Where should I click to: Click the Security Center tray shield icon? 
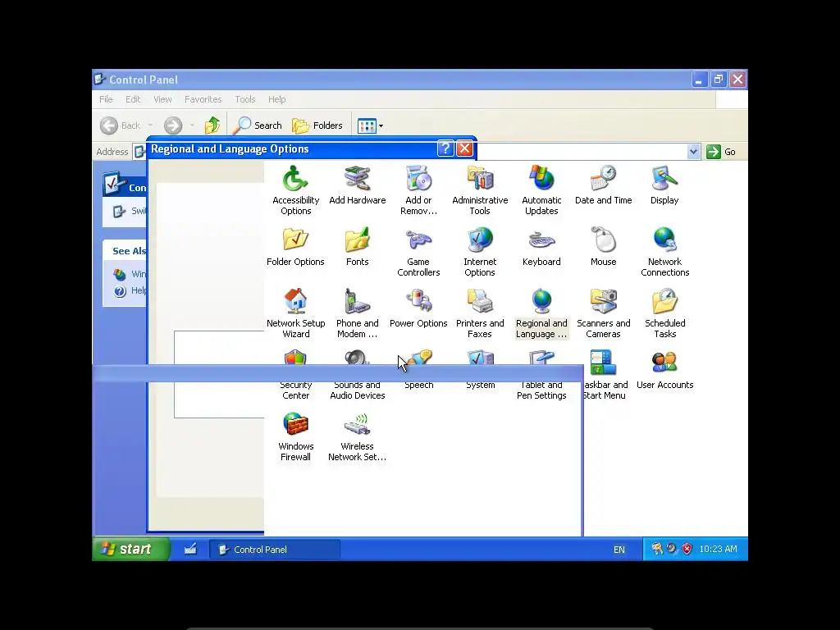[x=687, y=549]
